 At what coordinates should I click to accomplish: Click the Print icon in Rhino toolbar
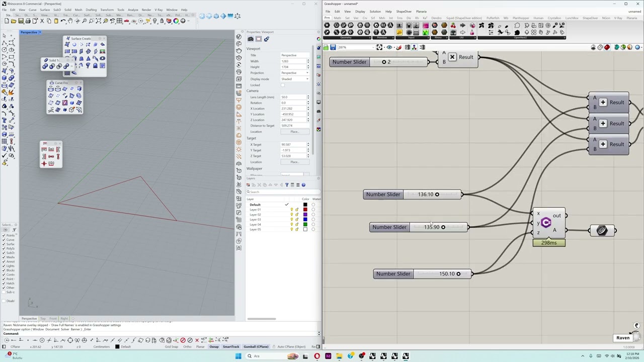28,21
